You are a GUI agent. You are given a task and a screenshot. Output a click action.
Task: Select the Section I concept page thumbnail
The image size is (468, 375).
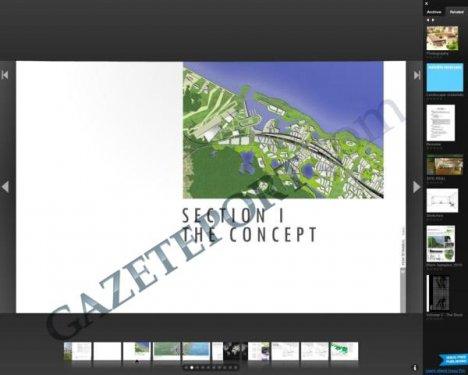click(x=137, y=351)
